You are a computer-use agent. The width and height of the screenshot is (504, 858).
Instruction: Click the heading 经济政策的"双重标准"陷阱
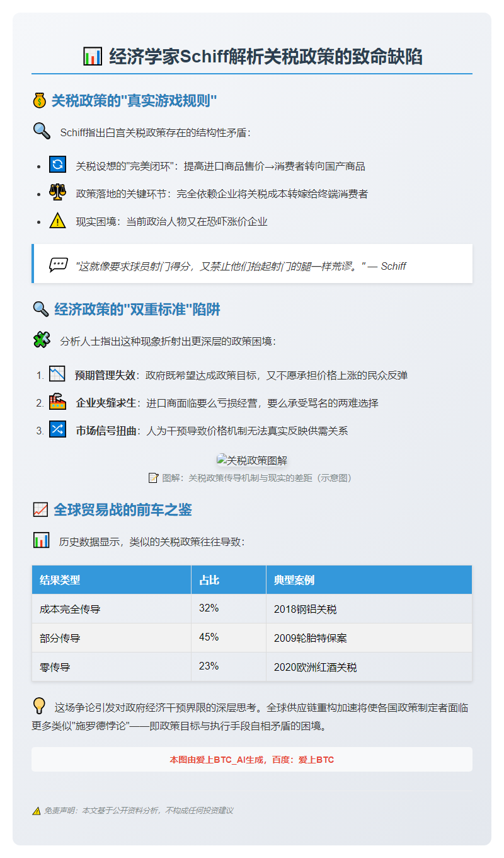[137, 310]
